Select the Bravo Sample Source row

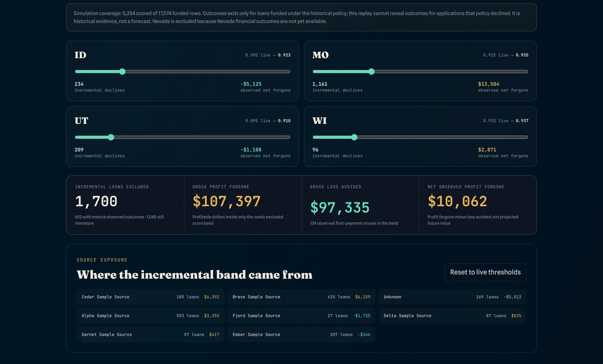coord(301,297)
